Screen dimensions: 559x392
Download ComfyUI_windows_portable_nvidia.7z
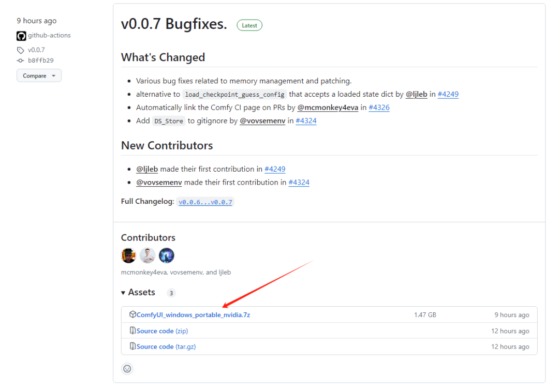click(x=193, y=315)
